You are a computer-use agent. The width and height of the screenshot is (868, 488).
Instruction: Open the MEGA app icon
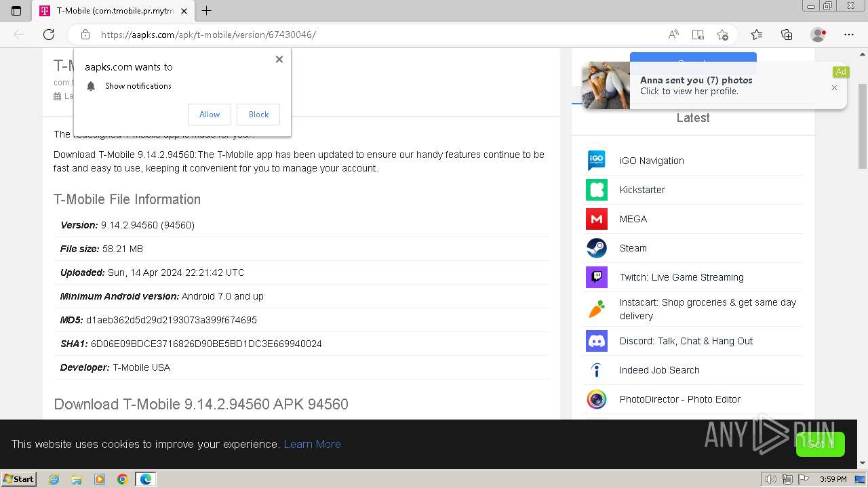597,219
